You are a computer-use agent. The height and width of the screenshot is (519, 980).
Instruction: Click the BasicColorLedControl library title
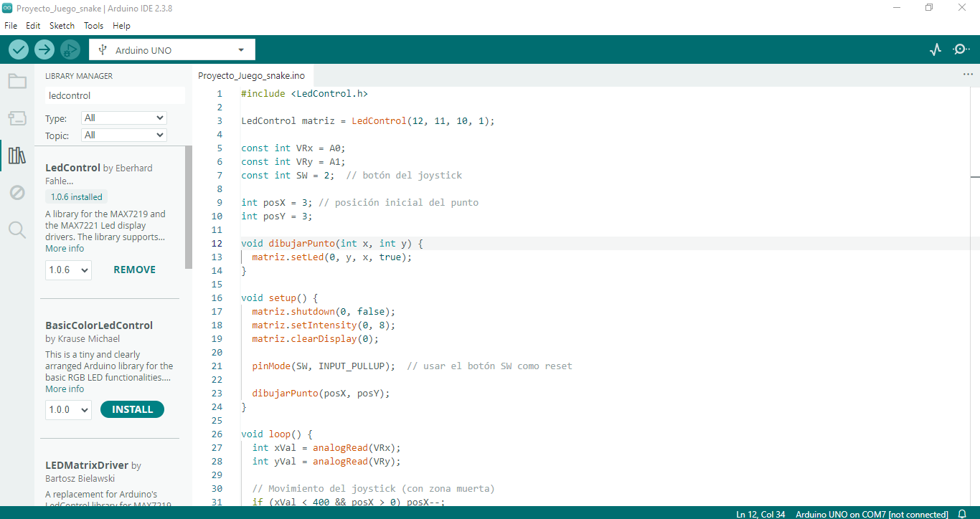point(99,325)
